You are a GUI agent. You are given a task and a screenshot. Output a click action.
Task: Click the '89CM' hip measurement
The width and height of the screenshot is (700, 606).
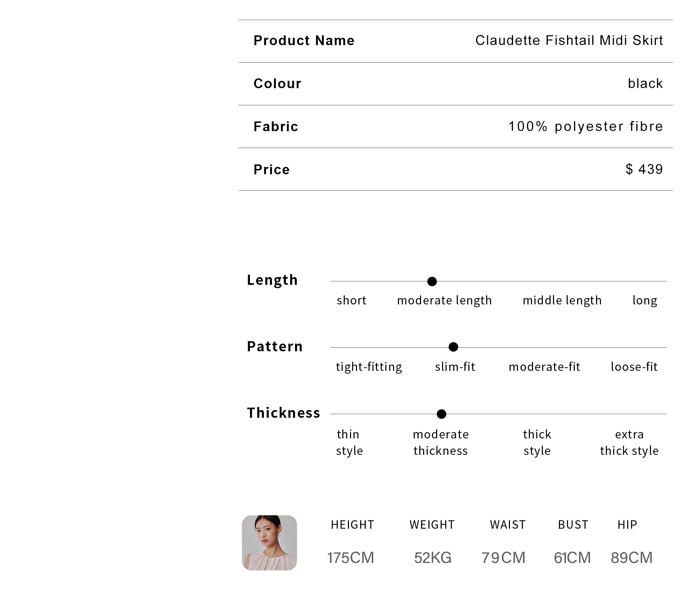click(632, 558)
